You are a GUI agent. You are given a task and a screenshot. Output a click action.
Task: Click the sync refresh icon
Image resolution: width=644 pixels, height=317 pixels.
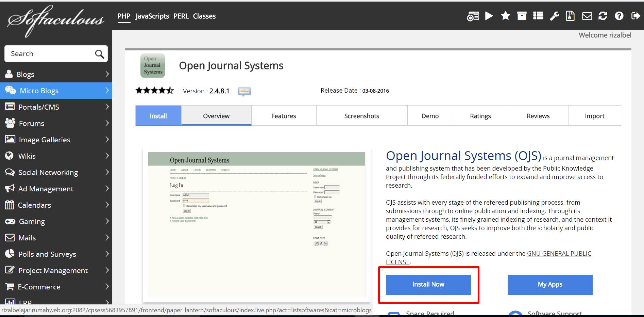[603, 16]
